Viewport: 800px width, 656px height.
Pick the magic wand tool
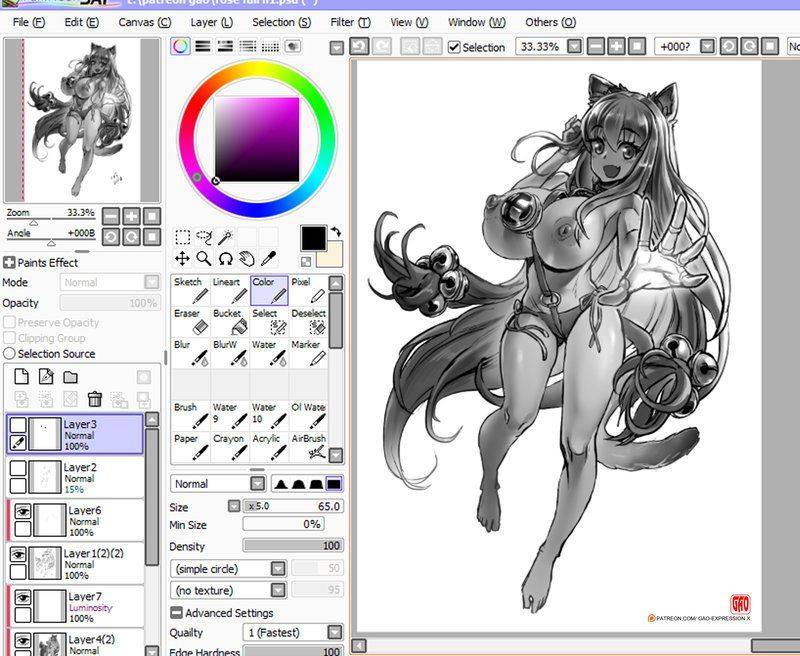pos(226,237)
